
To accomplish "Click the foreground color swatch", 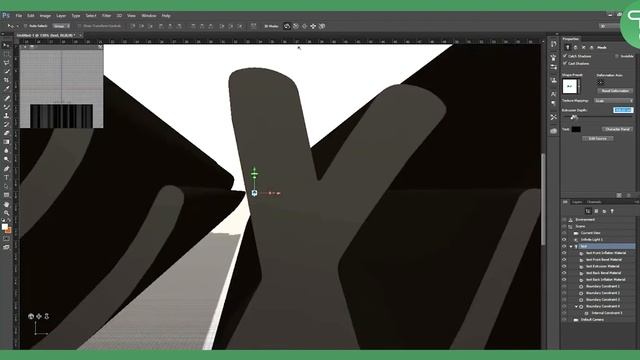I will coord(4,227).
